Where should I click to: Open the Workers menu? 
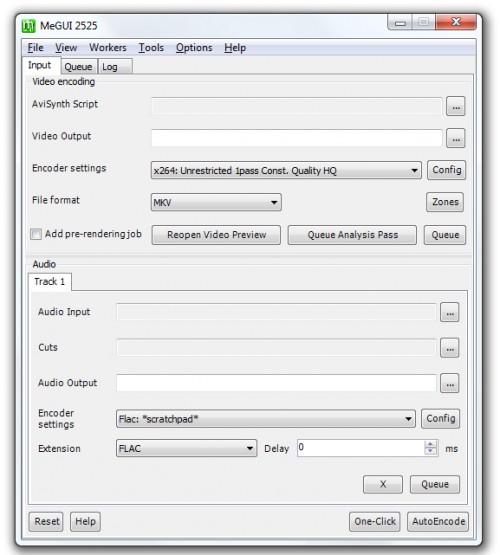click(108, 48)
